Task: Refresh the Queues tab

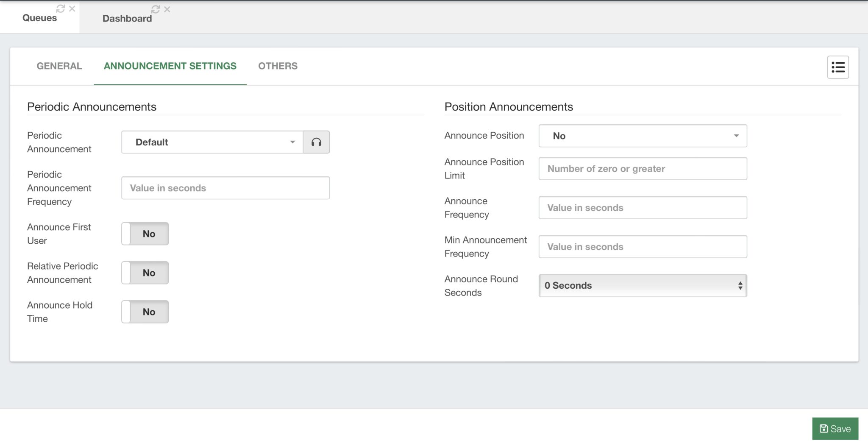Action: [x=60, y=8]
